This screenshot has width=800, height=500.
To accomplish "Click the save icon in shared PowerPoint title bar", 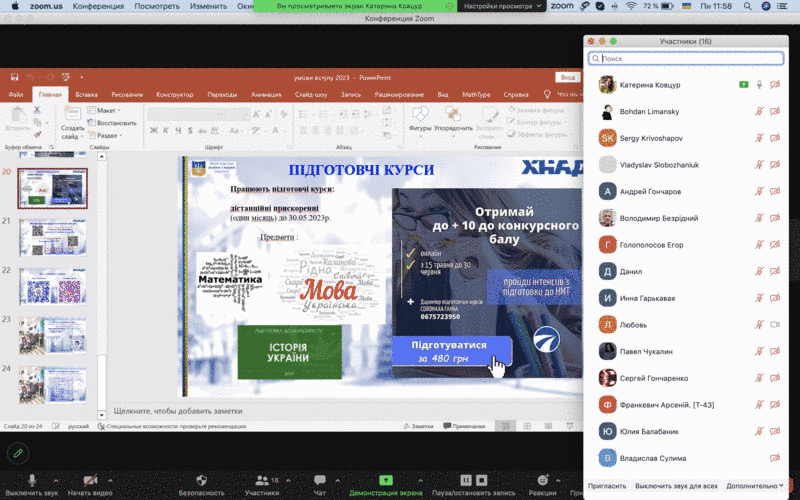I will tap(14, 77).
